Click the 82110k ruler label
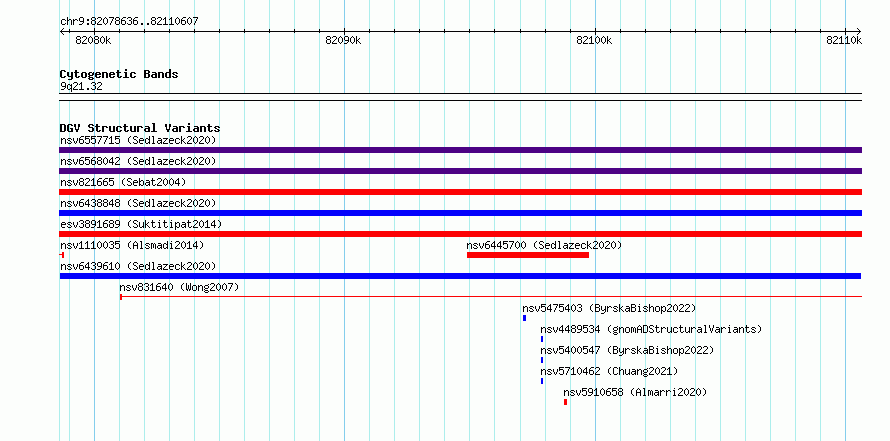 pyautogui.click(x=844, y=40)
